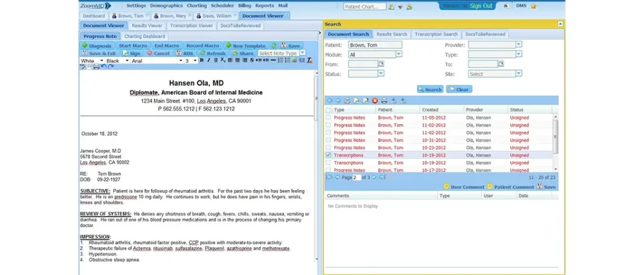644x275 pixels.
Task: Click the Clear button
Action: click(458, 89)
